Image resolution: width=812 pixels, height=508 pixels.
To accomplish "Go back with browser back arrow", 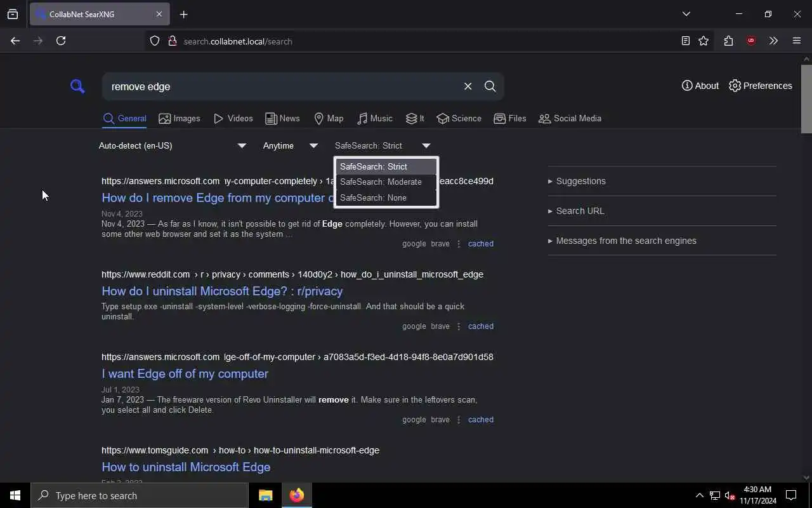I will coord(15,41).
